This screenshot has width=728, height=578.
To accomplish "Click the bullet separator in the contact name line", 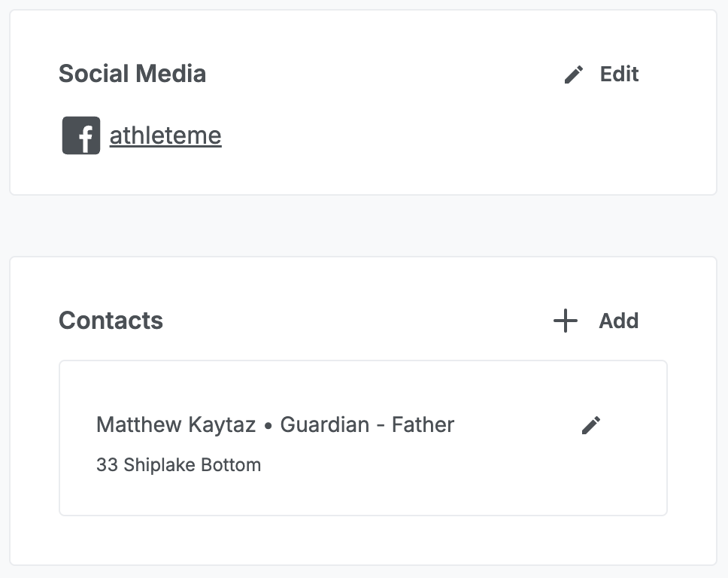I will (268, 426).
